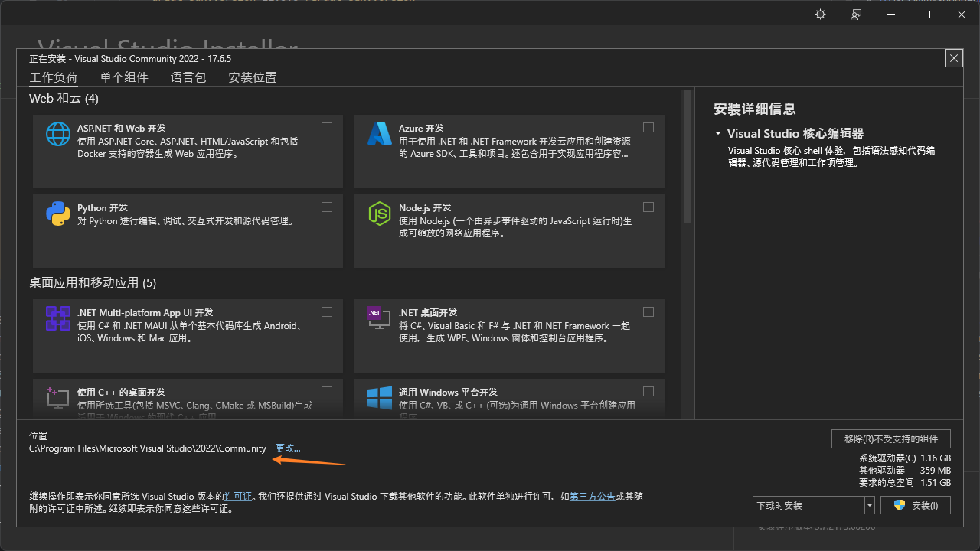
Task: Click the 安装(I) button
Action: click(x=916, y=505)
